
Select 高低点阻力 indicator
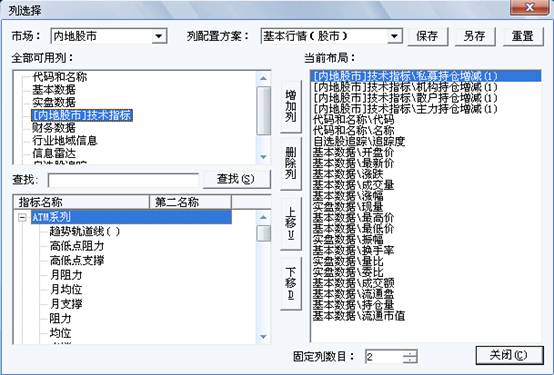pyautogui.click(x=77, y=246)
